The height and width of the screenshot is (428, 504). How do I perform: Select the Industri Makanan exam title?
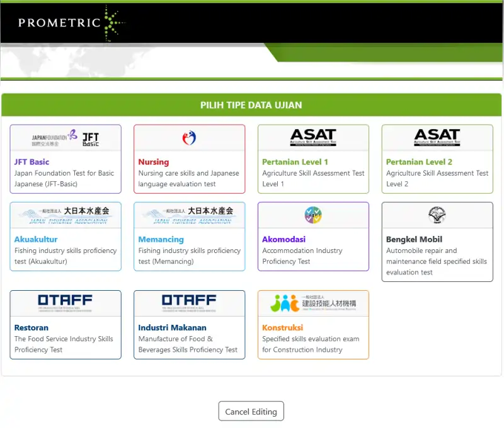click(x=172, y=327)
